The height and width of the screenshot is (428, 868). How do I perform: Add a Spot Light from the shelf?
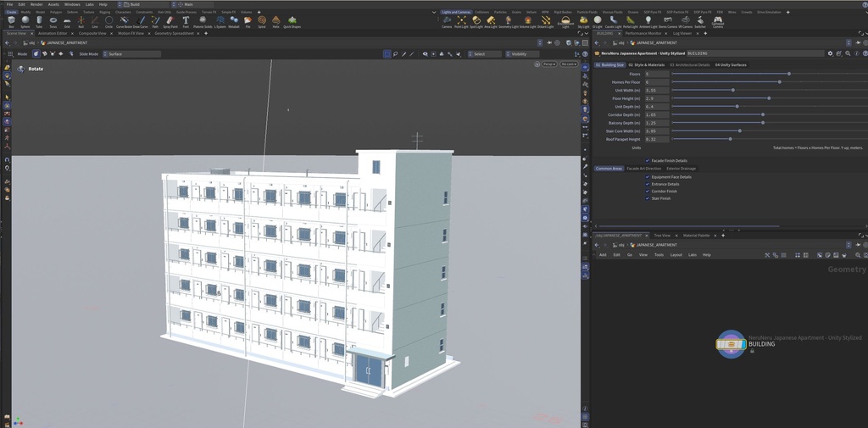(x=476, y=21)
